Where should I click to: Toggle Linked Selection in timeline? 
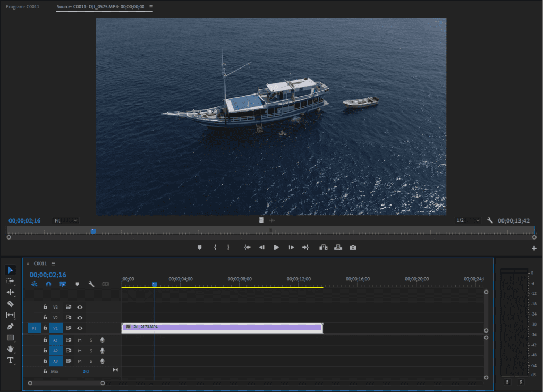tap(63, 284)
